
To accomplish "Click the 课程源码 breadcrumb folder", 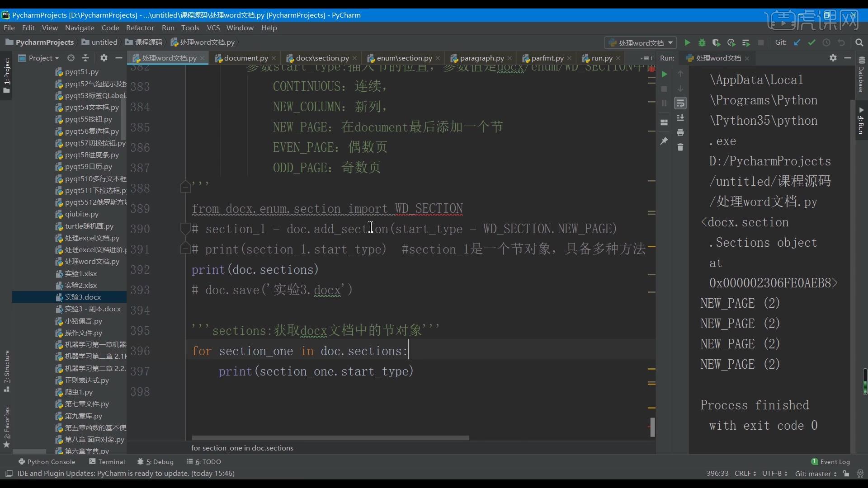I will [x=144, y=42].
